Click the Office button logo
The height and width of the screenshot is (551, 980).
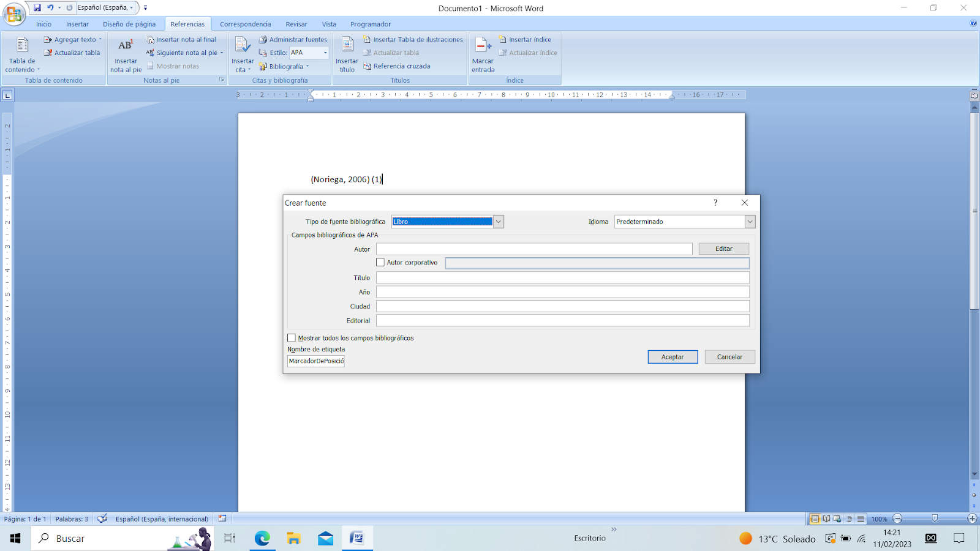tap(13, 13)
